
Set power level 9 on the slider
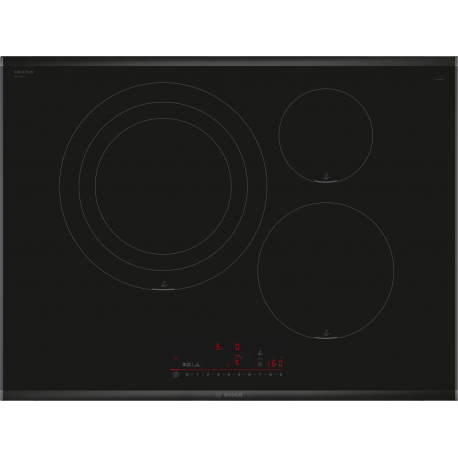click(281, 374)
